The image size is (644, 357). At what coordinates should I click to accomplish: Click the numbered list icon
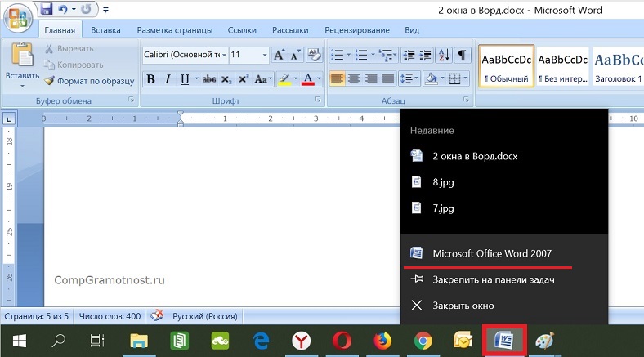coord(361,55)
